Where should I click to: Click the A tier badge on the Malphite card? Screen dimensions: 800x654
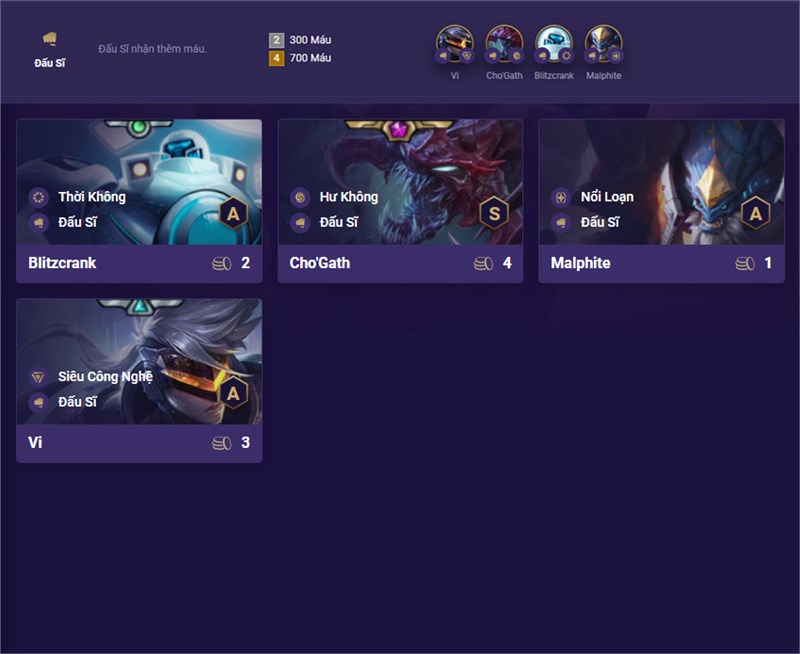point(756,213)
